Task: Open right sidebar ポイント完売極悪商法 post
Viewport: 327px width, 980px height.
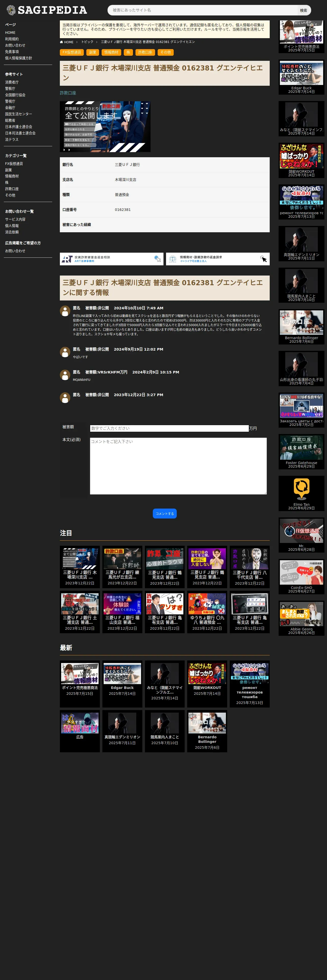Action: coord(302,37)
